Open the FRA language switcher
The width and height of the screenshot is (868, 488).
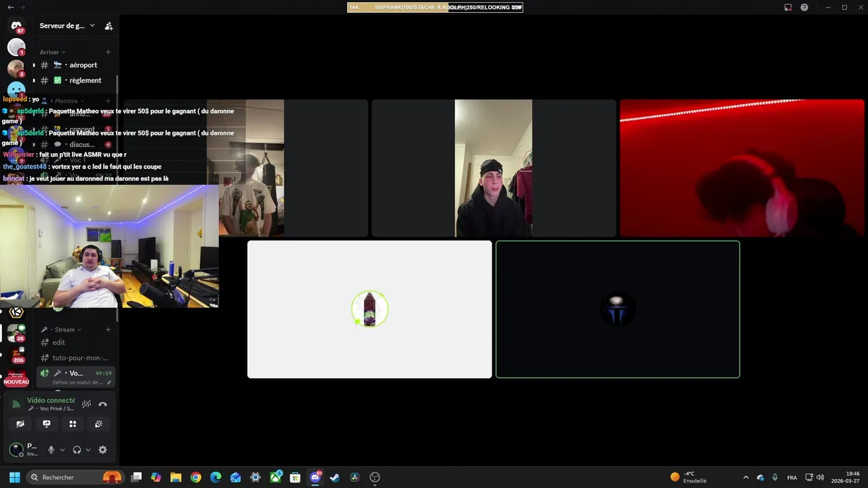792,477
